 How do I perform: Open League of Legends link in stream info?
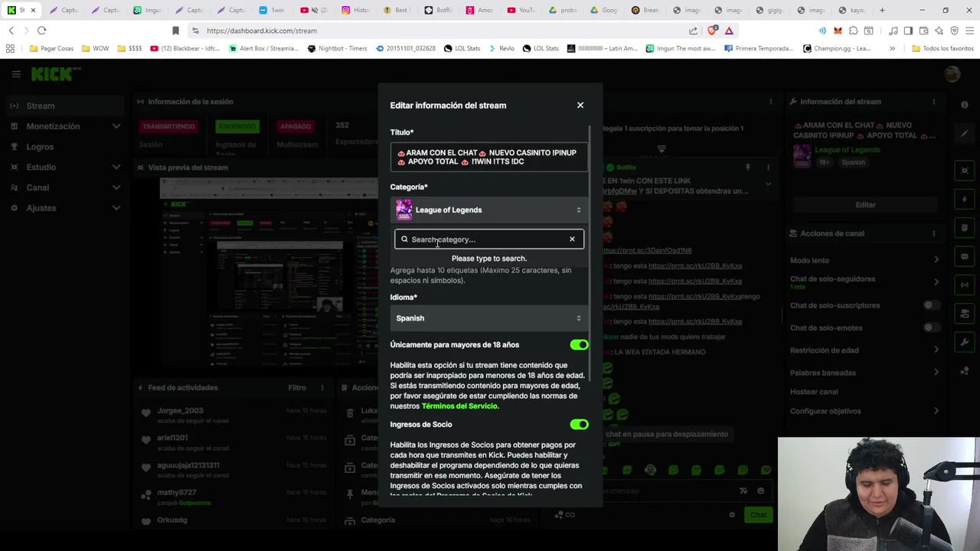pyautogui.click(x=847, y=150)
